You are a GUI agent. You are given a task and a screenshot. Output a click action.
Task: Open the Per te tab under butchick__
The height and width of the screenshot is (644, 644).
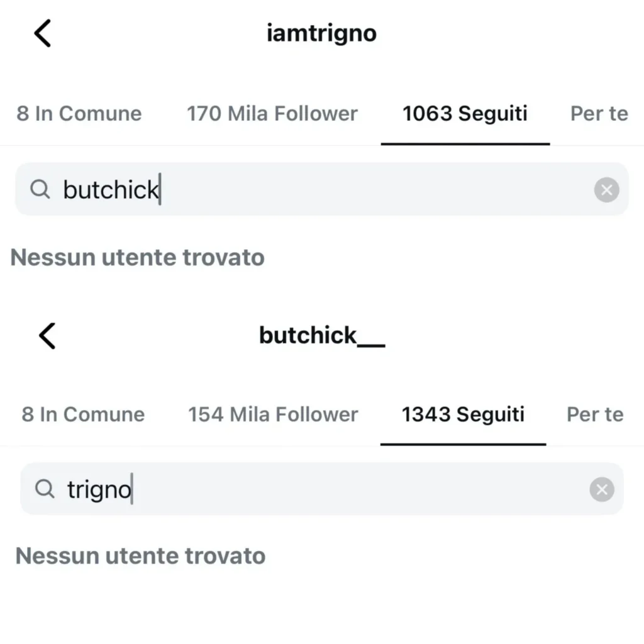595,414
